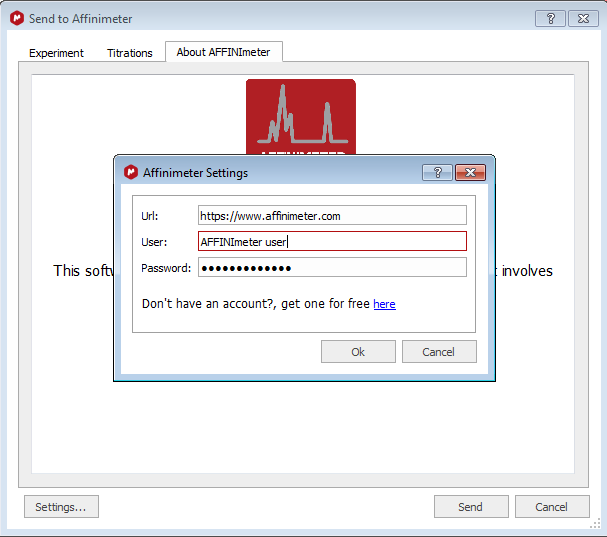The width and height of the screenshot is (607, 537).
Task: Click the 'Url:' label text
Action: [150, 216]
